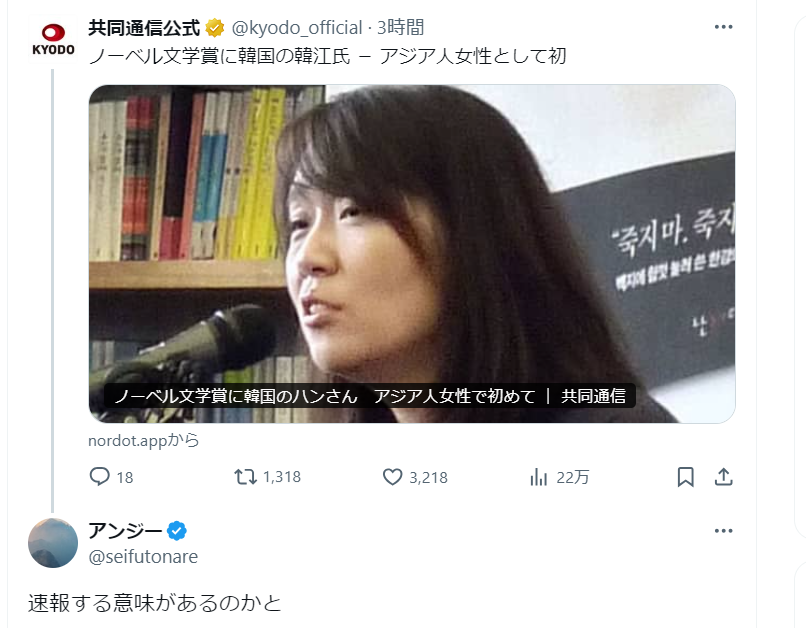Open @kyodo_official handle link

[x=297, y=27]
